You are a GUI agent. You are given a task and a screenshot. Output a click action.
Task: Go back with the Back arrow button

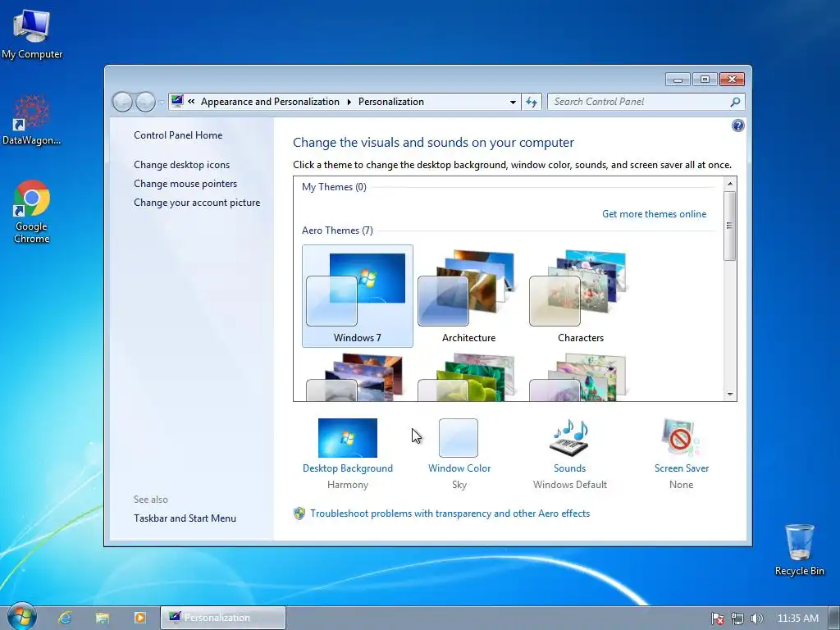point(122,102)
